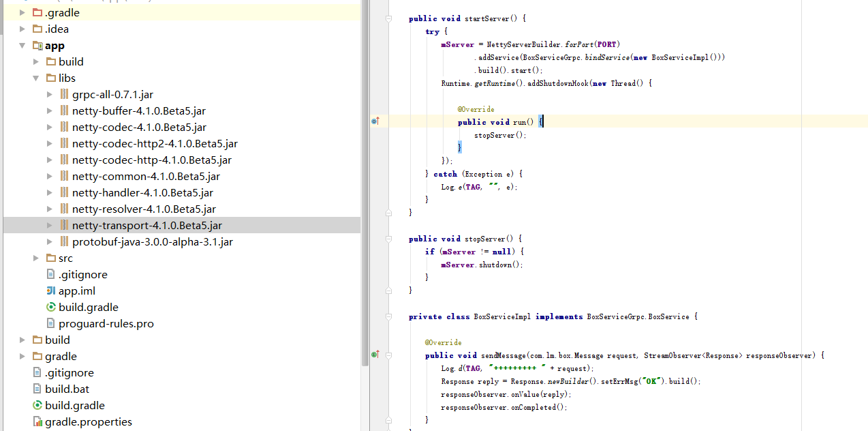Select protobuf-java-3.0.0-alpha-3.1.jar in tree
This screenshot has height=431, width=868.
coord(152,242)
